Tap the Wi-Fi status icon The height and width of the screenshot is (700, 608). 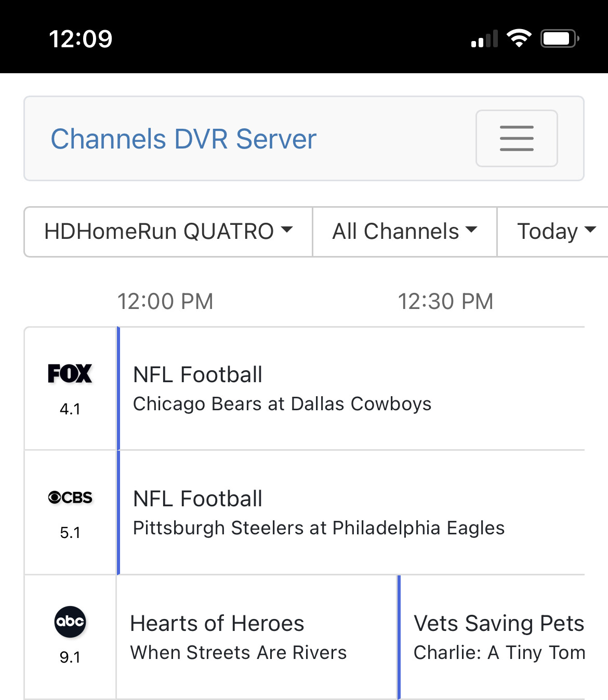519,38
